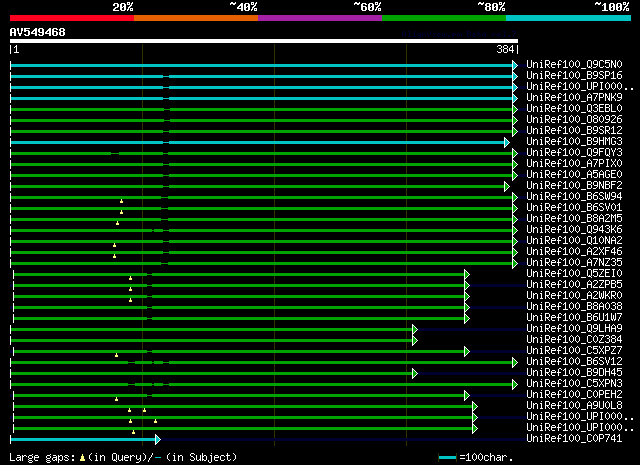Click the arrowhead ending the A9U0L8 alignment
The height and width of the screenshot is (465, 640).
click(x=475, y=407)
